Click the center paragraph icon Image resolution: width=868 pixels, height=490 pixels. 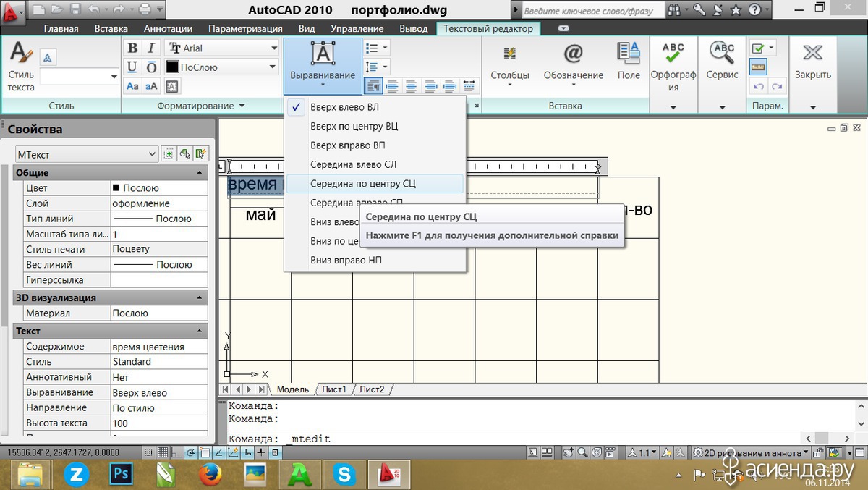point(412,86)
